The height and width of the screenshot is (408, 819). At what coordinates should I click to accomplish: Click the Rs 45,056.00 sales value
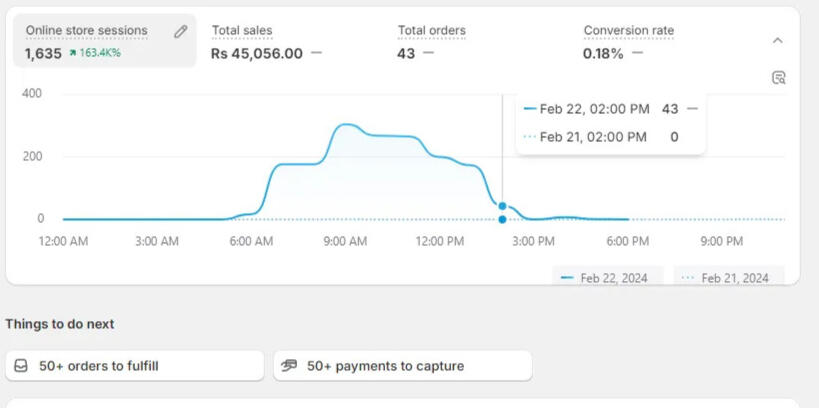tap(256, 54)
